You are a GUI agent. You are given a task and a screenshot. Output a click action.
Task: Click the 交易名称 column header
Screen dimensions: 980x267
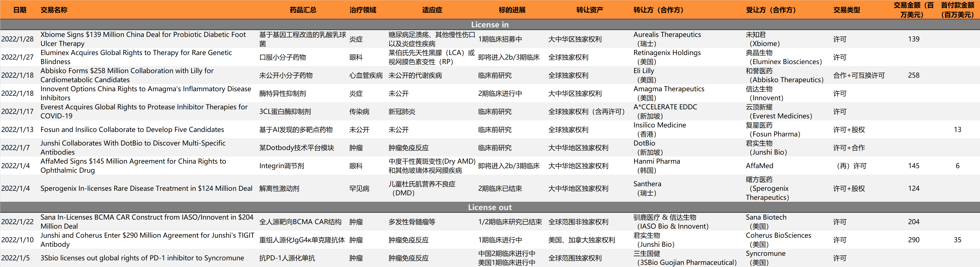tap(54, 10)
